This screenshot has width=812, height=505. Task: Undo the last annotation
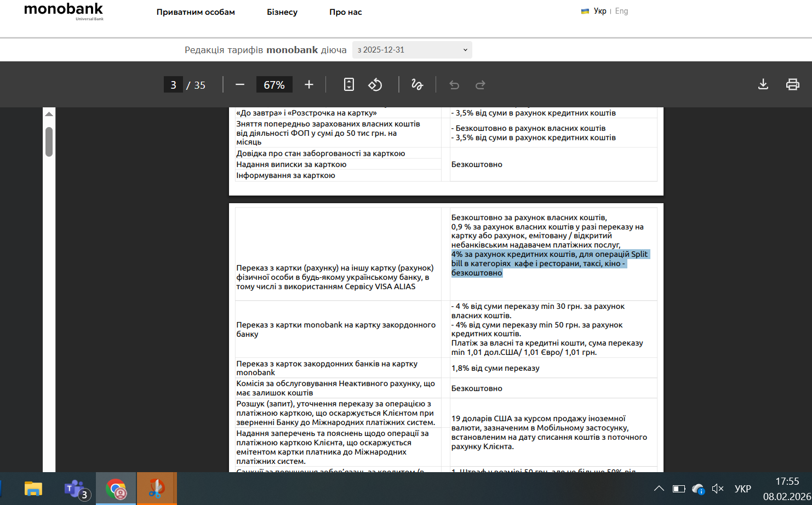454,84
